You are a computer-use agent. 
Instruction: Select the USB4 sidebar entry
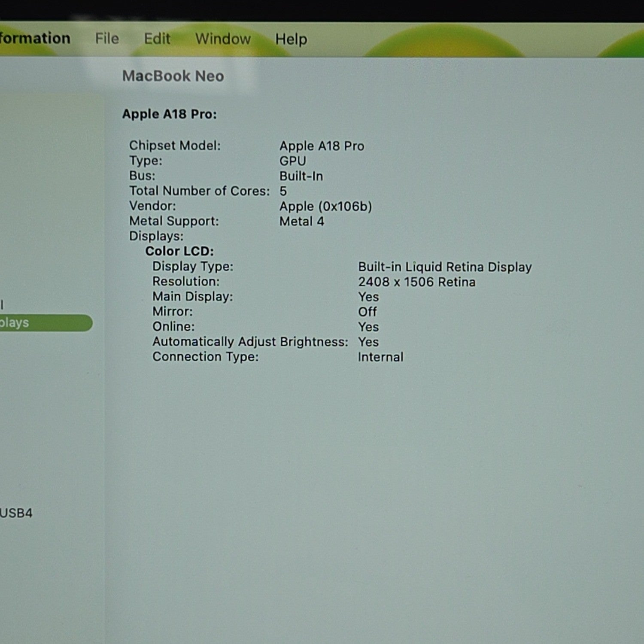[x=16, y=513]
